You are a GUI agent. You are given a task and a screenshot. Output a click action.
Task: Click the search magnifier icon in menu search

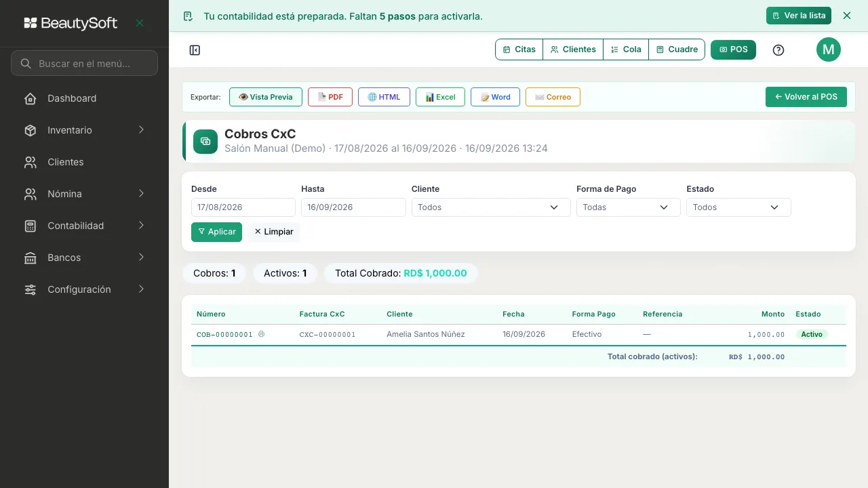pos(26,64)
